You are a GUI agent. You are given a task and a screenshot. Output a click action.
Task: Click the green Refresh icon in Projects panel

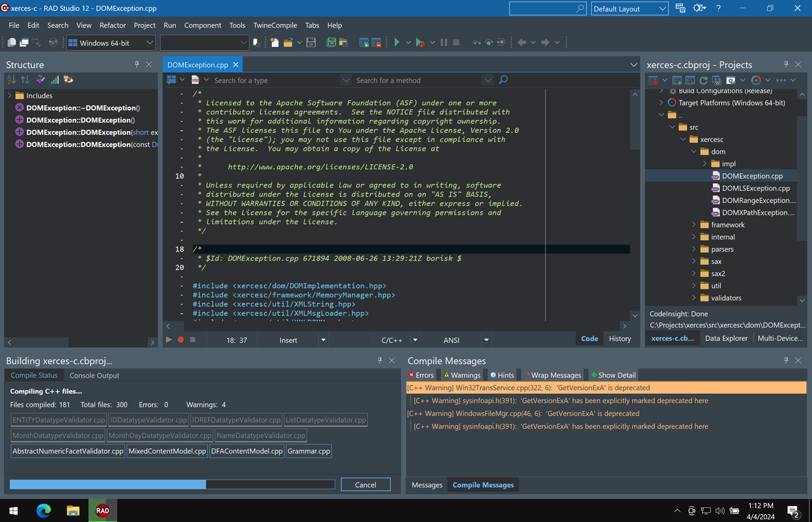(703, 80)
